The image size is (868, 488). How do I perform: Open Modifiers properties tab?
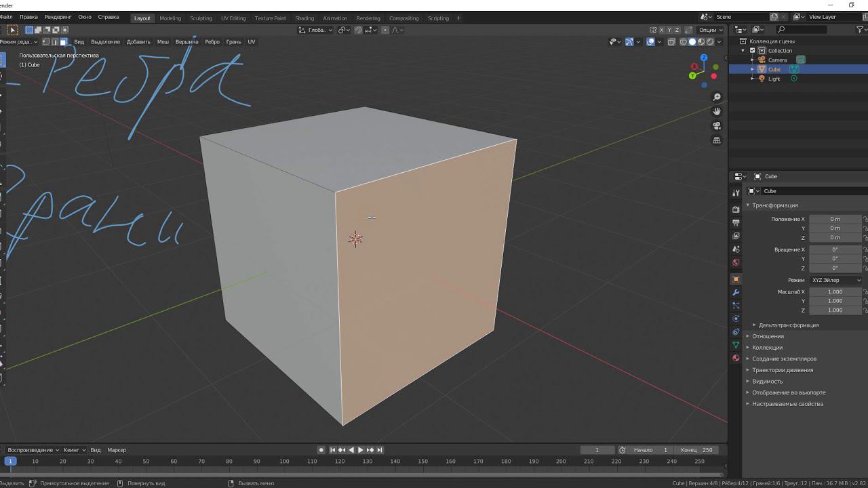[x=736, y=292]
